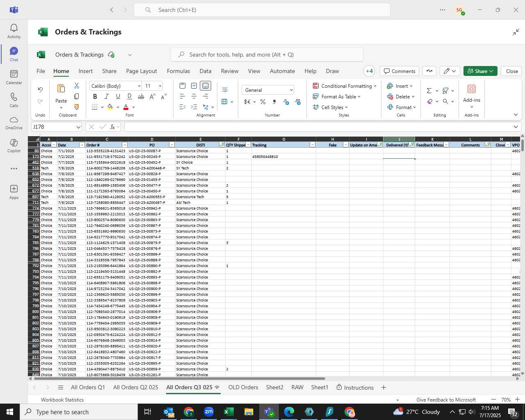Toggle wrap text
This screenshot has height=420, width=525.
pos(225,90)
